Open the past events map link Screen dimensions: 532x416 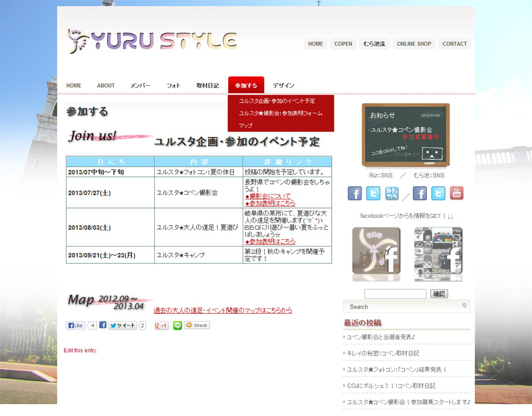click(223, 310)
